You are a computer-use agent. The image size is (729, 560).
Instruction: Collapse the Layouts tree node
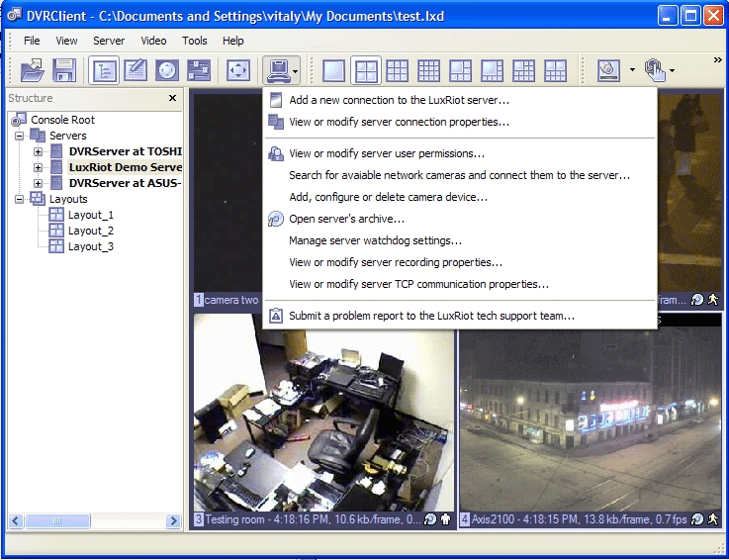click(x=20, y=199)
